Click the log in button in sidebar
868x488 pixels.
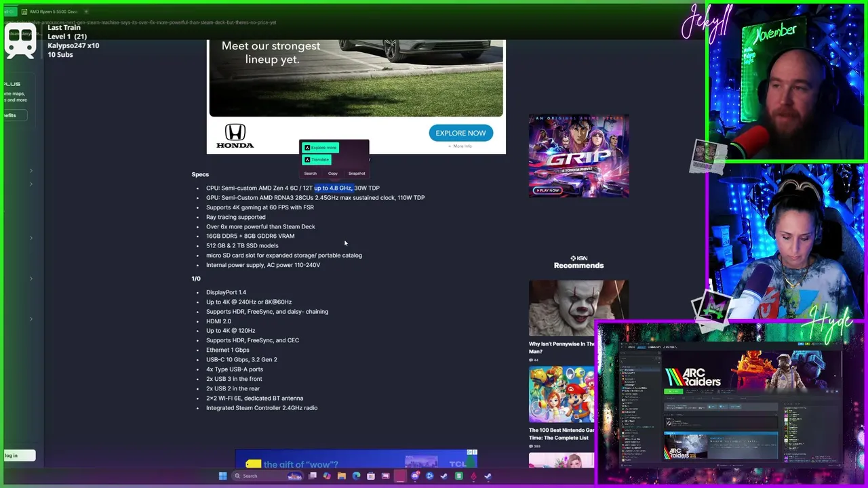[x=18, y=455]
